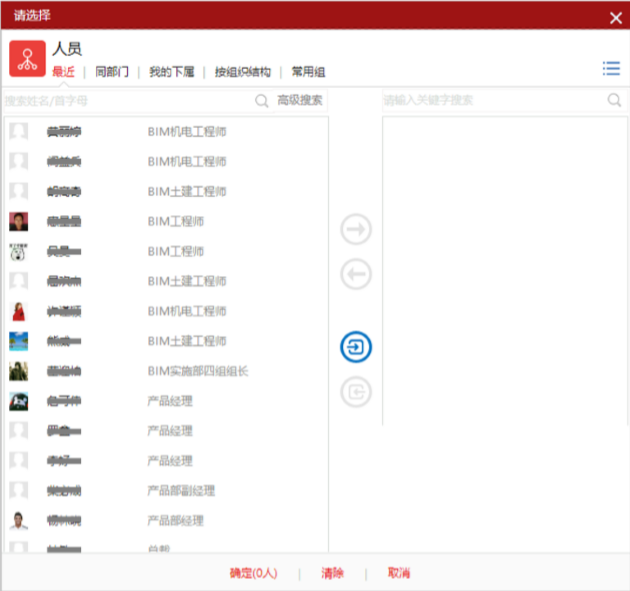The height and width of the screenshot is (591, 630).
Task: Select the bear avatar beside BIM工程师
Action: tap(18, 252)
